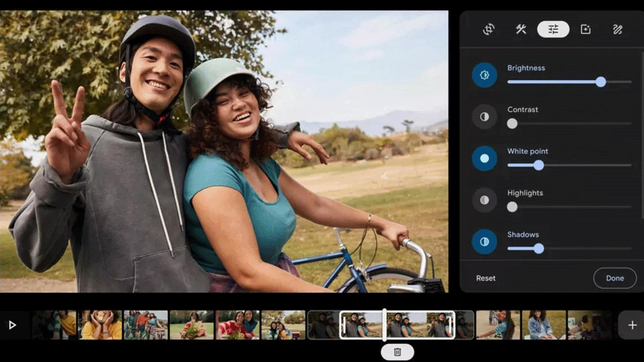Click the Brightness label text

(x=526, y=68)
